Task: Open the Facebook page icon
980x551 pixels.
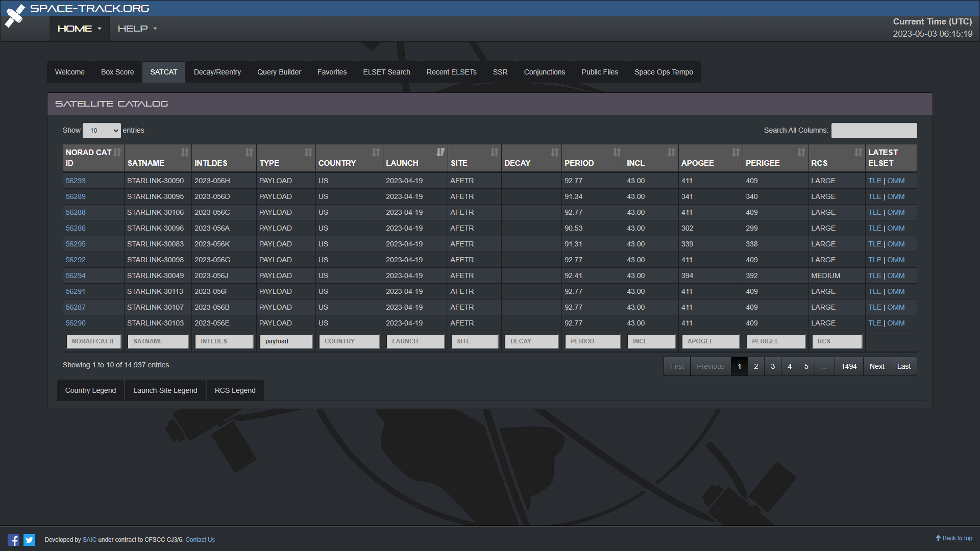Action: pos(13,540)
